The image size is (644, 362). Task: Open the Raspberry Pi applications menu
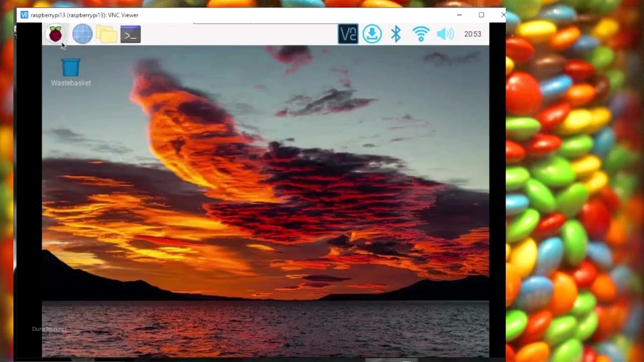[x=56, y=34]
